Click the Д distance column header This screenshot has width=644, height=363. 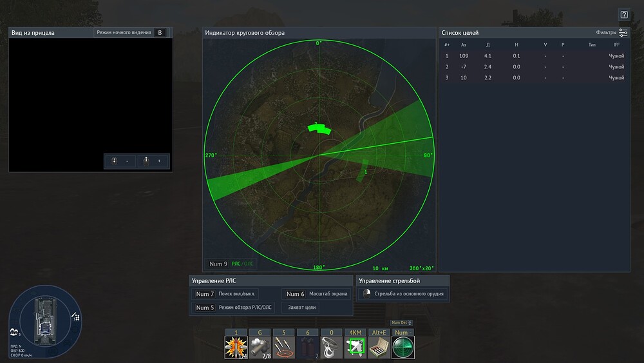(488, 44)
